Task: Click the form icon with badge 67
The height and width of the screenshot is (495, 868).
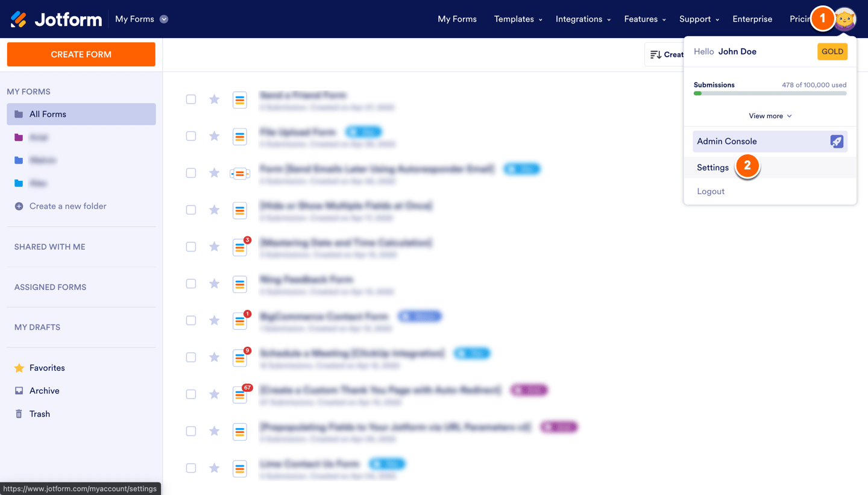Action: (240, 394)
